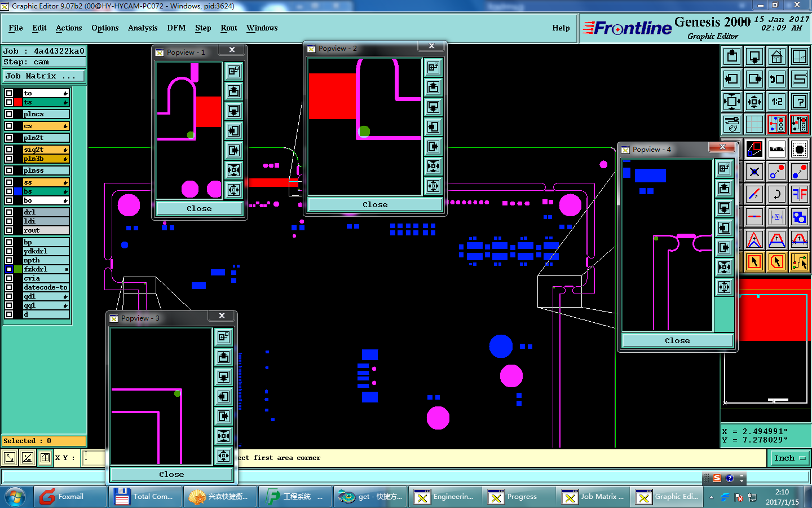Click the gg1 layer name row
The width and height of the screenshot is (812, 508).
46,305
